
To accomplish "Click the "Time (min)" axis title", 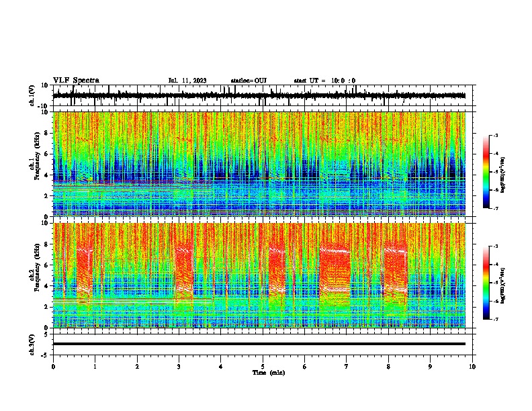I will coord(269,373).
